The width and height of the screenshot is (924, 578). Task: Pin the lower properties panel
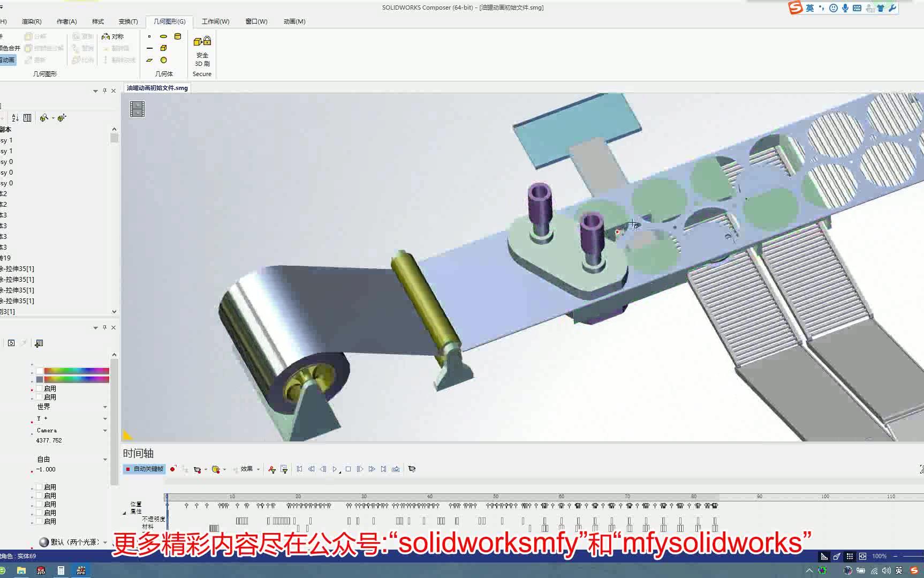click(x=105, y=327)
